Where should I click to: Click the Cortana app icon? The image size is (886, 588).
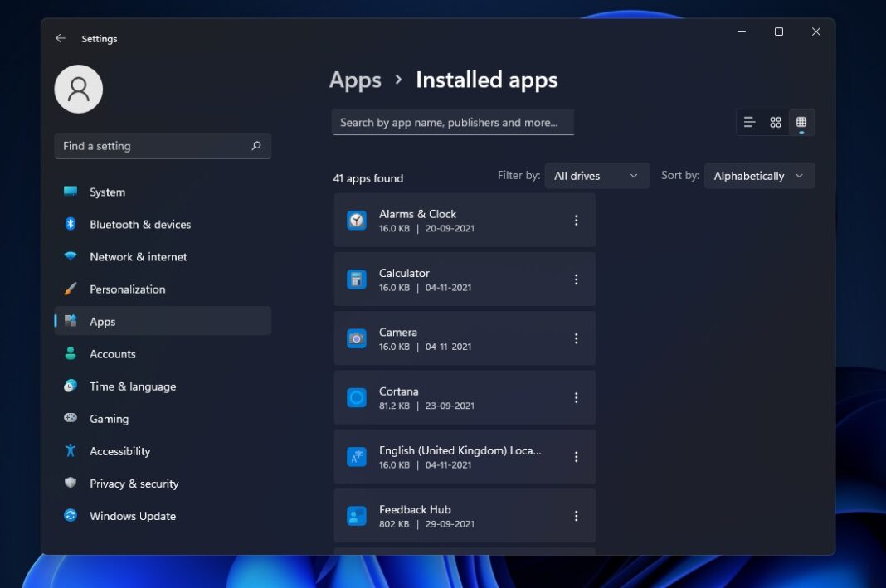[x=356, y=397]
